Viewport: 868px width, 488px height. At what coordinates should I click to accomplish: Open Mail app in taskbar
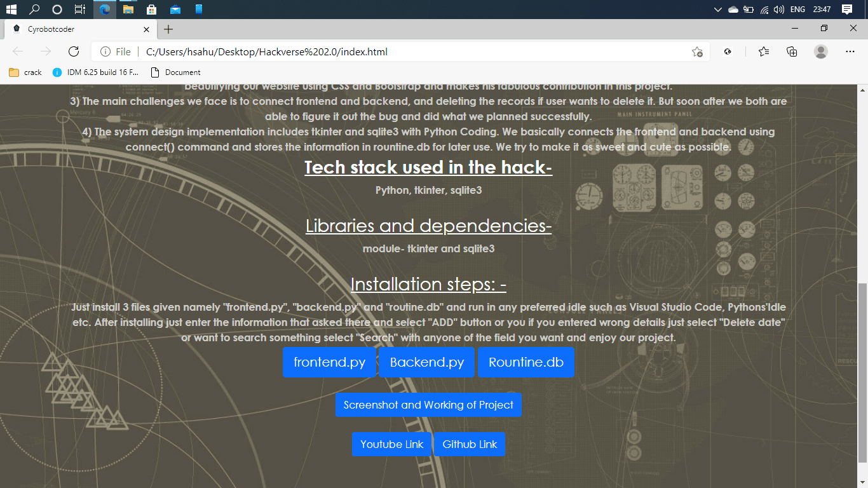click(x=175, y=10)
